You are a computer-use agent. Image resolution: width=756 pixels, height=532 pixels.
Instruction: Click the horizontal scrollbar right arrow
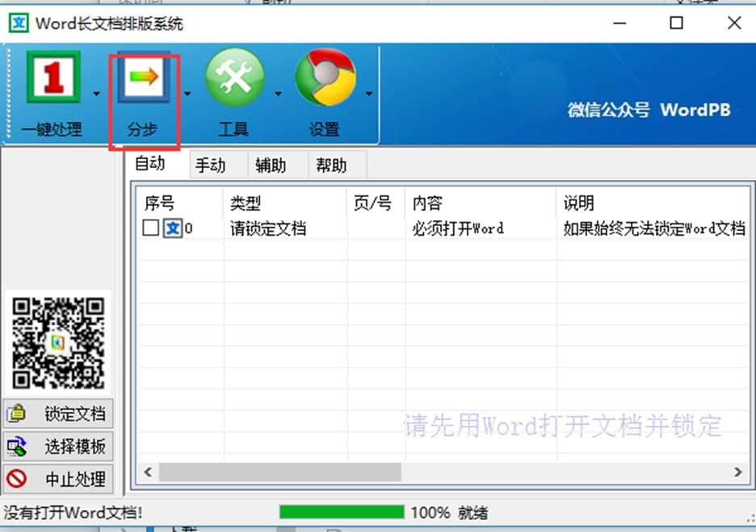(x=738, y=471)
